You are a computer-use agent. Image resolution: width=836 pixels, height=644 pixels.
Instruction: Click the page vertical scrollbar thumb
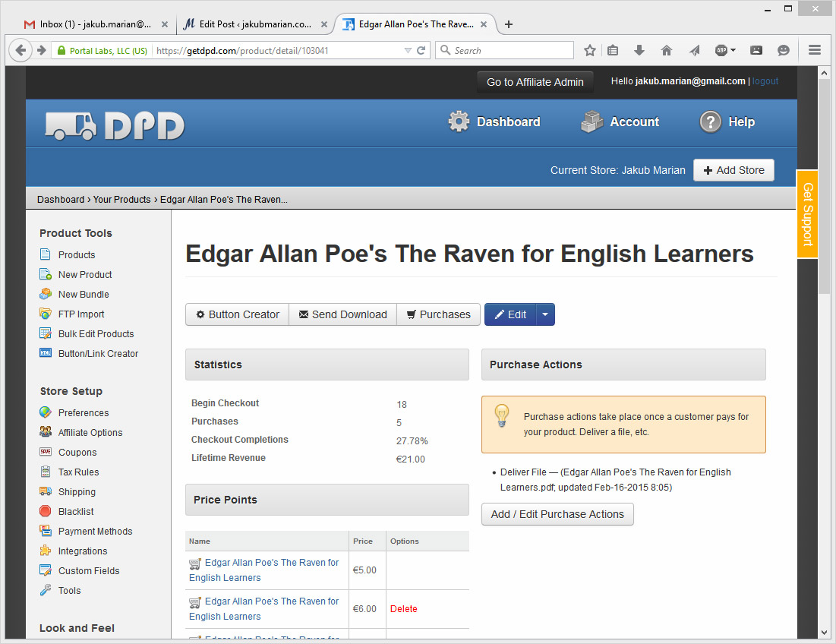point(825,187)
